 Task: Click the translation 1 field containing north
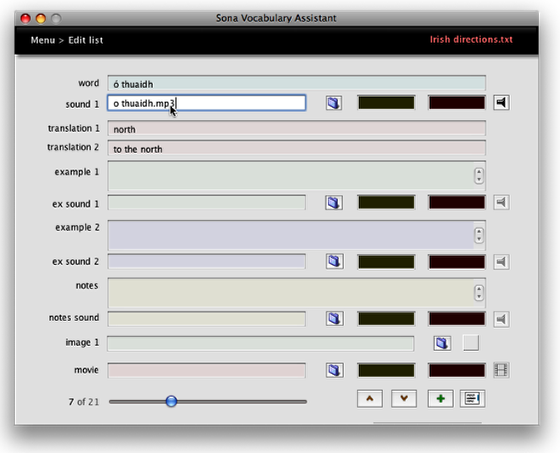[x=296, y=129]
